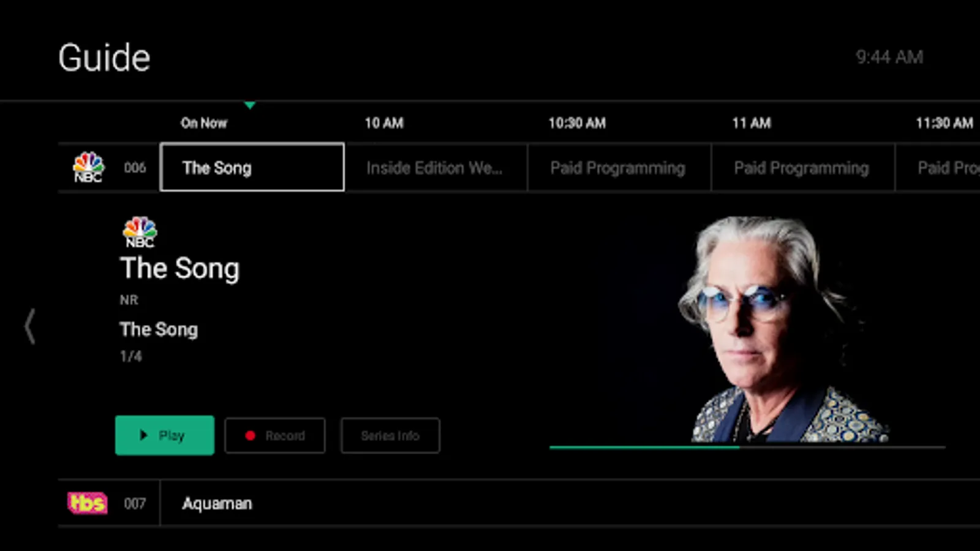The height and width of the screenshot is (551, 980).
Task: Open Series Info for The Song
Action: [390, 435]
